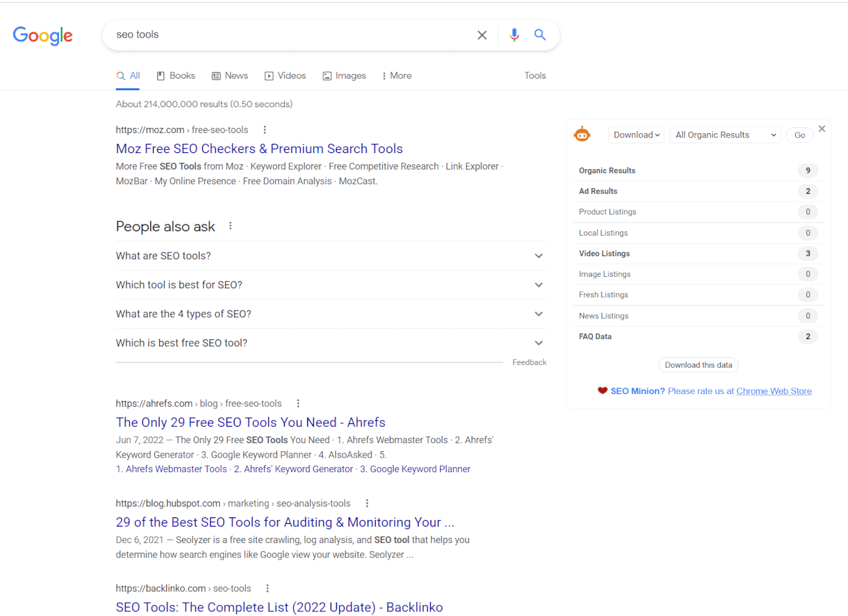
Task: Click the Go button in SEO Minion
Action: click(x=800, y=135)
